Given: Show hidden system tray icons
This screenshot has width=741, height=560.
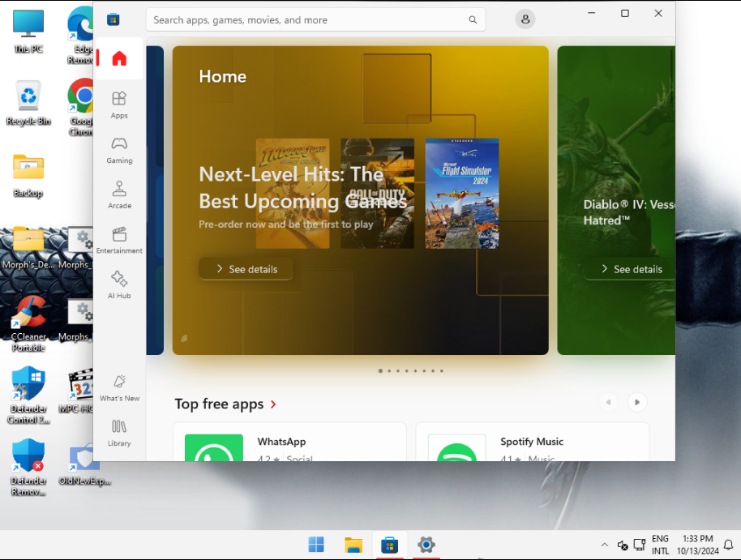Looking at the screenshot, I should click(605, 545).
